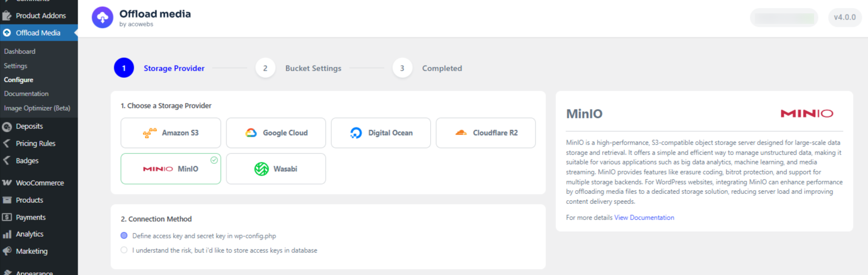
Task: Go to step 2 Bucket Settings
Action: tap(299, 68)
